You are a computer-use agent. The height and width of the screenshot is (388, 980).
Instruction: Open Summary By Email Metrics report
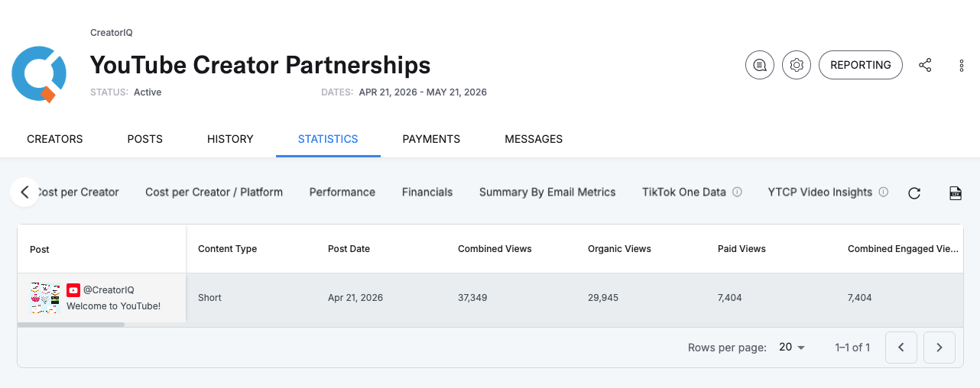547,192
